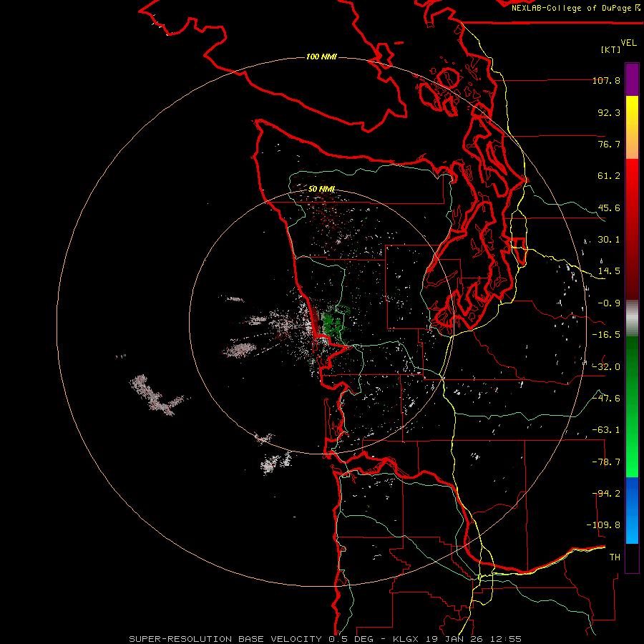Click the 30.1 value on velocity scale
This screenshot has width=644, height=644.
point(609,240)
